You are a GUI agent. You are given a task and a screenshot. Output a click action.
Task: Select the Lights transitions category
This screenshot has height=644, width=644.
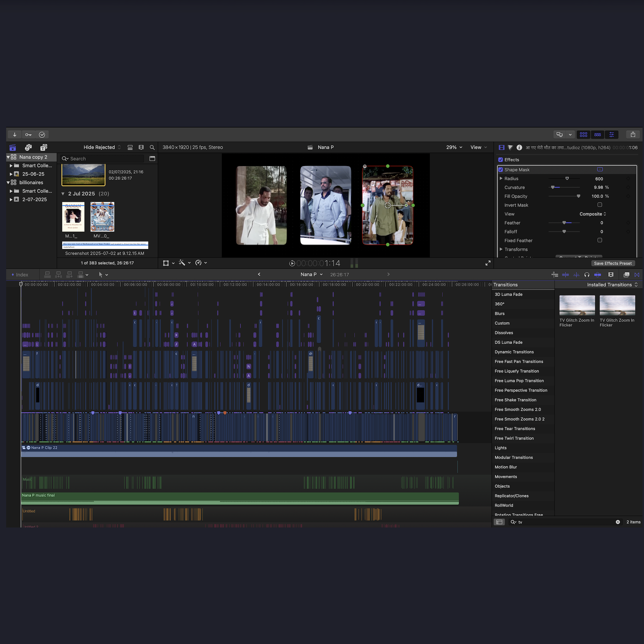tap(501, 448)
